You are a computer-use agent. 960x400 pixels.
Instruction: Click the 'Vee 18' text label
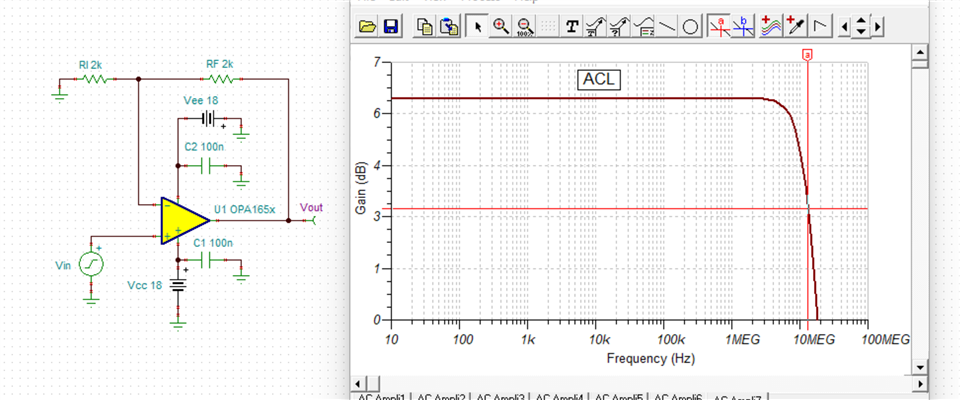coord(201,100)
